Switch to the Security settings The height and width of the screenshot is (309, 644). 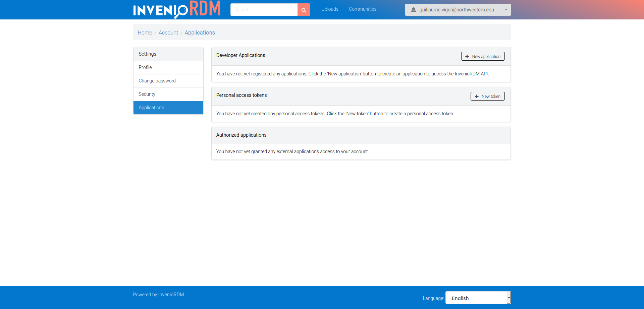[x=147, y=94]
